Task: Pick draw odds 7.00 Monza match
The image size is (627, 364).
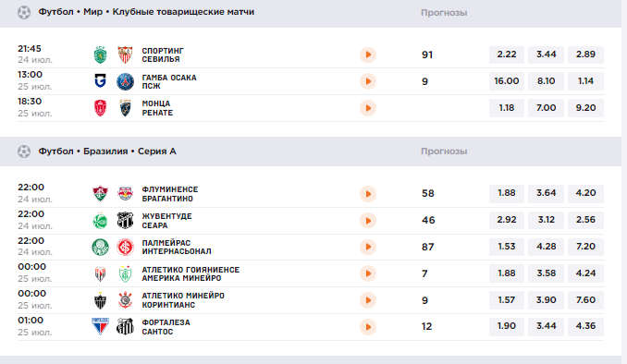Action: pos(547,108)
